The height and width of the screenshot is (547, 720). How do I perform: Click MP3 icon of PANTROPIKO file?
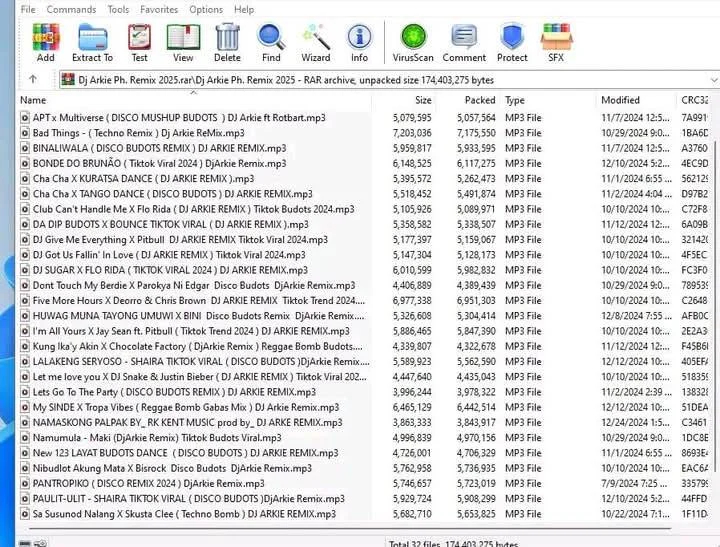(25, 484)
